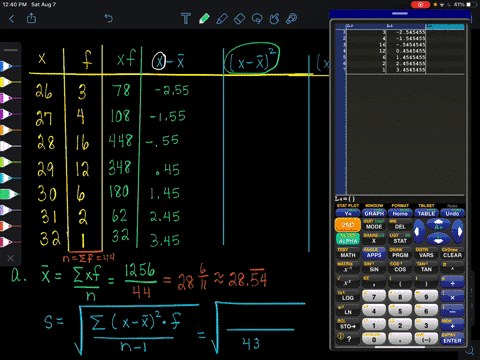Select the Highlighter tool
480x360 pixels.
pyautogui.click(x=222, y=19)
